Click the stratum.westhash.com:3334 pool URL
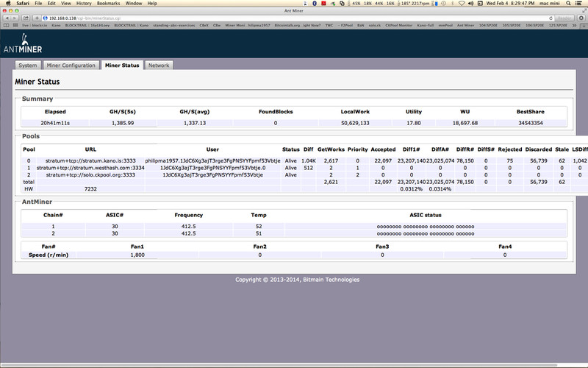Screen dimensions: 588x368 pyautogui.click(x=90, y=168)
